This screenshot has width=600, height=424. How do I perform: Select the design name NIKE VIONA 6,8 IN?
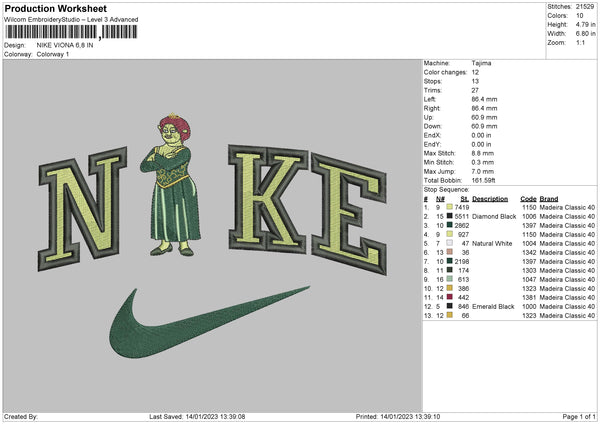tap(65, 45)
